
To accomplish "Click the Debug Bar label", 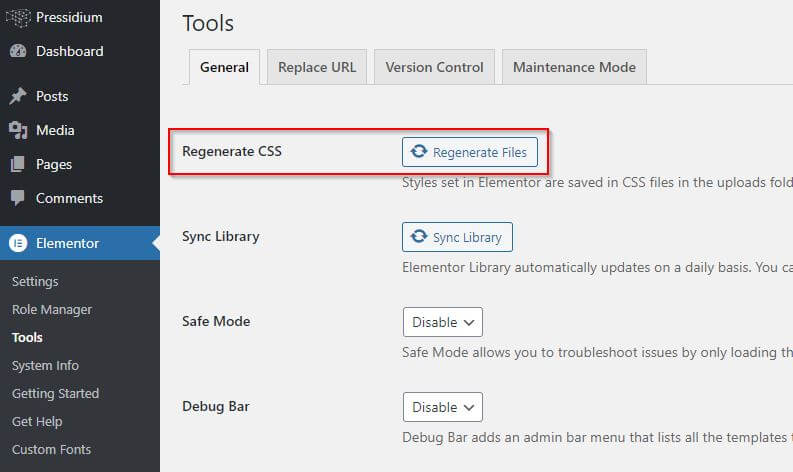I will coord(215,406).
